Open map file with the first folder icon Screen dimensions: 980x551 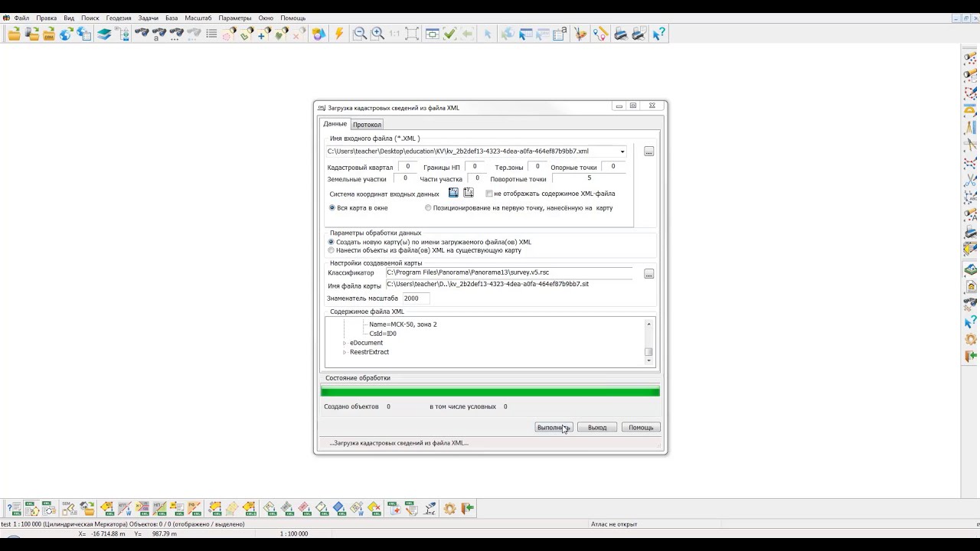(x=15, y=34)
